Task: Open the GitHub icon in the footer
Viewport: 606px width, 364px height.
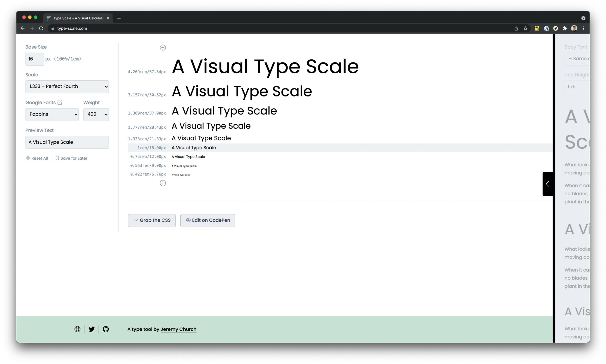Action: pos(106,329)
